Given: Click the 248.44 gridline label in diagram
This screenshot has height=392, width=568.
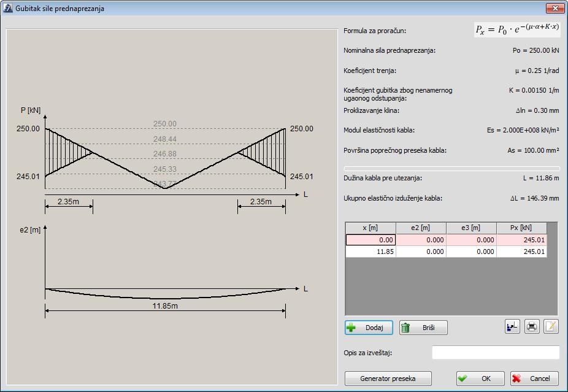Looking at the screenshot, I should pyautogui.click(x=165, y=139).
